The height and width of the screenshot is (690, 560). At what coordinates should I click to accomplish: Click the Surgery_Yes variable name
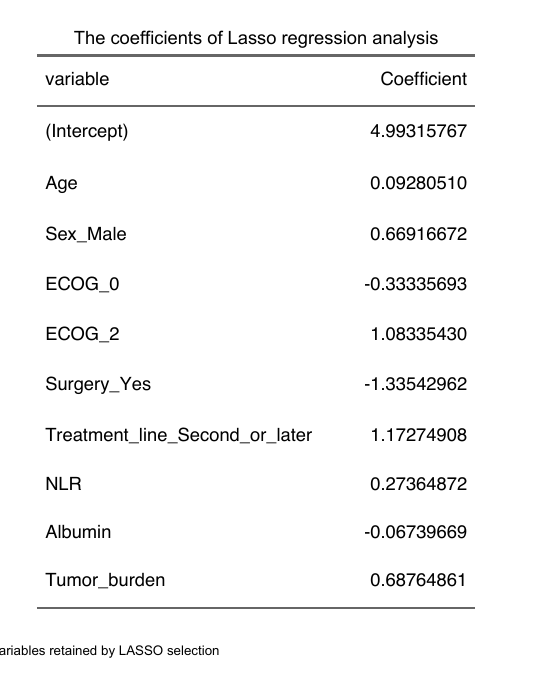(x=98, y=385)
